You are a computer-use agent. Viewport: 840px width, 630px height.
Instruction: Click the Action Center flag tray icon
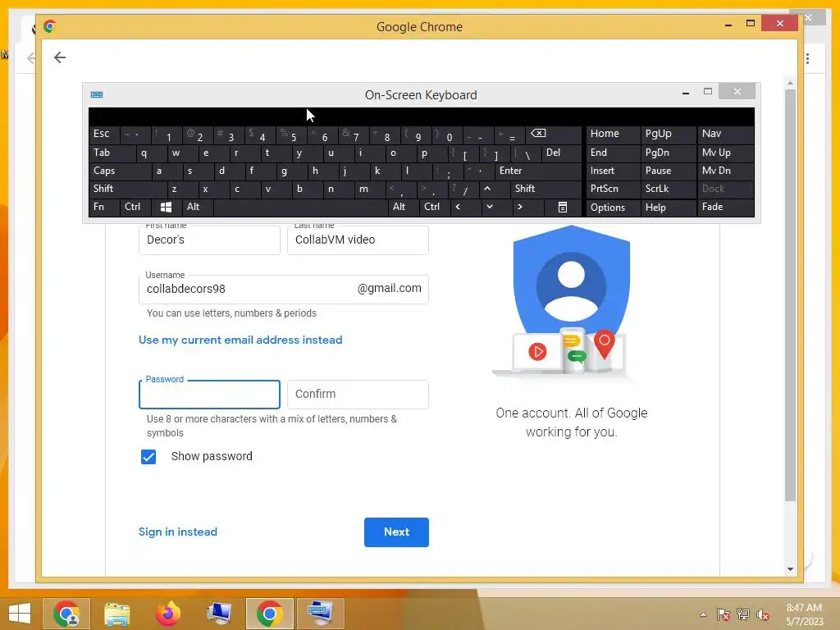pos(723,614)
